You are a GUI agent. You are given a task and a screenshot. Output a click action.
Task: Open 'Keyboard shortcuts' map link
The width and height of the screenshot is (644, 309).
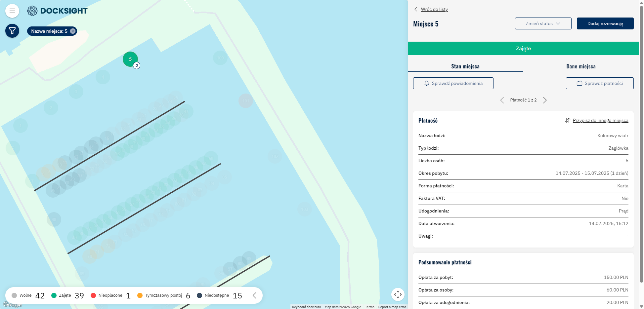coord(306,307)
